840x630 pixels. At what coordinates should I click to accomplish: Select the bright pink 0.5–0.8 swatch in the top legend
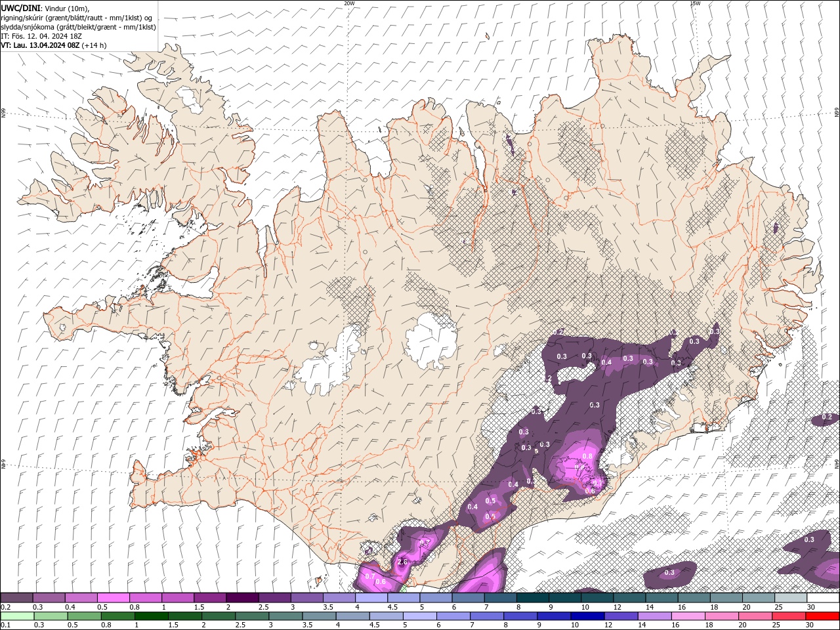point(113,598)
